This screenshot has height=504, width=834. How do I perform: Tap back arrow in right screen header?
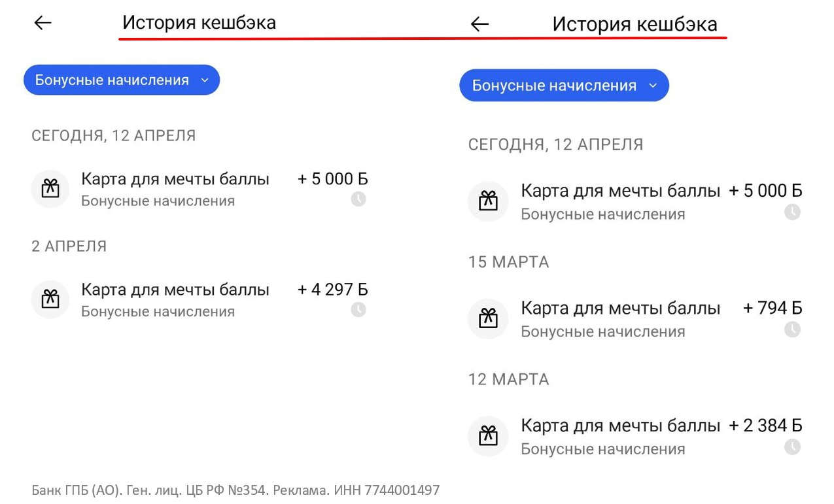coord(479,24)
